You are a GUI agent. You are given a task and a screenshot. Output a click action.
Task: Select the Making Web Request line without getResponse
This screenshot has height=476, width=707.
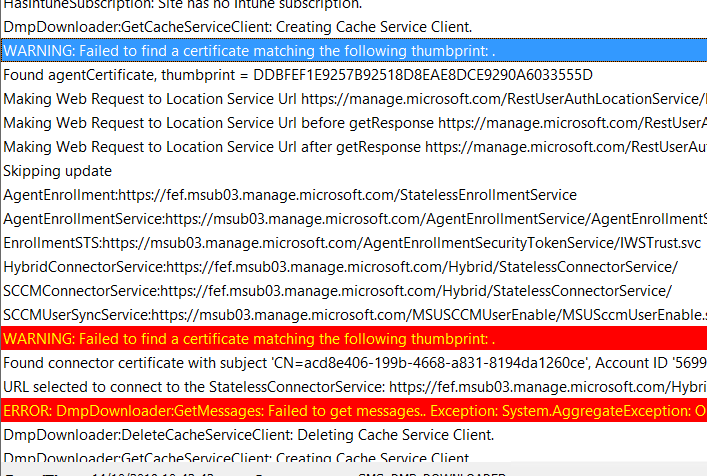tap(354, 99)
